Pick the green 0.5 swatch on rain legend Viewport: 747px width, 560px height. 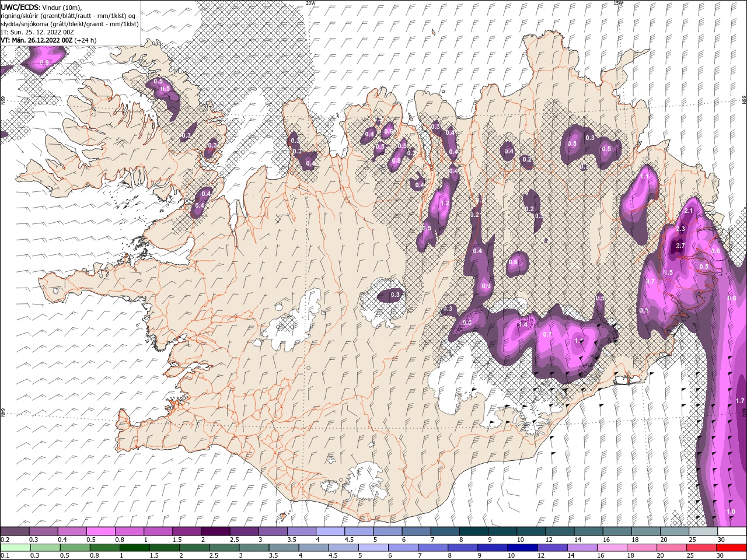click(x=75, y=548)
